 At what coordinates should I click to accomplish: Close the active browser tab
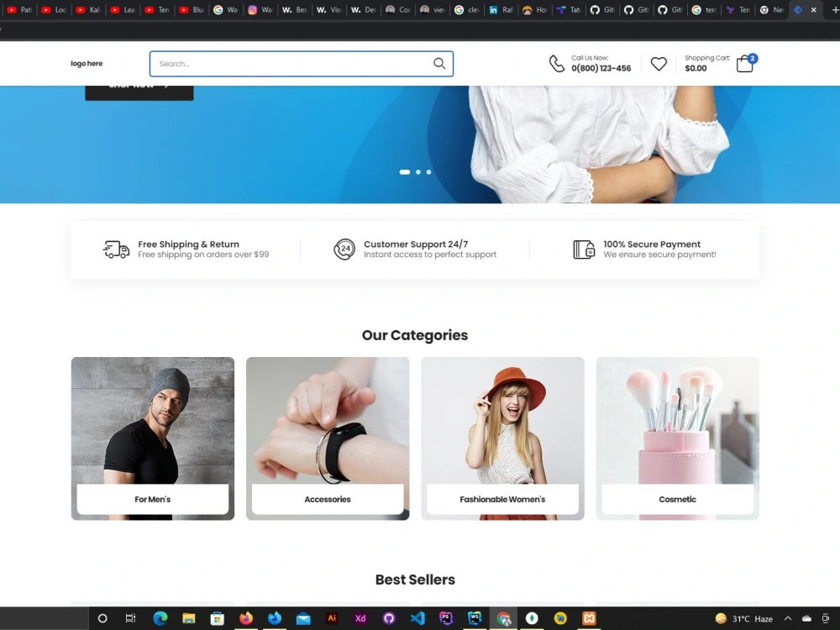point(814,9)
